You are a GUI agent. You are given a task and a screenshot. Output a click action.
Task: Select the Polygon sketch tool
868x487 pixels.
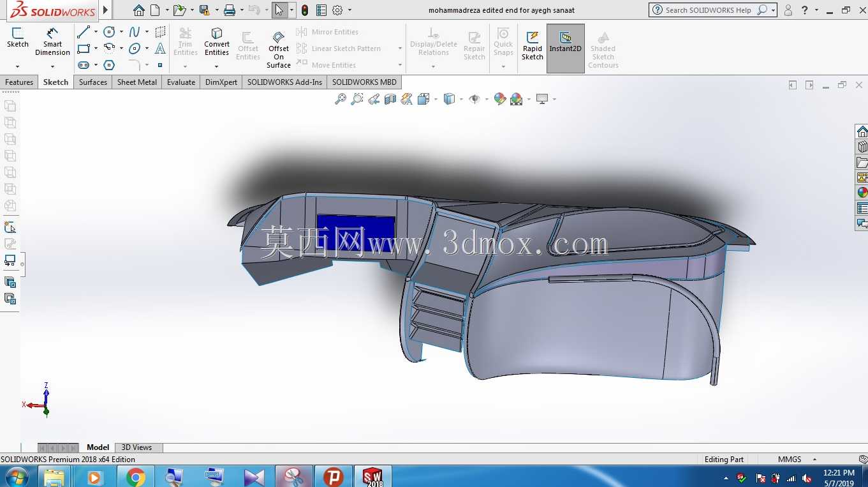[109, 65]
